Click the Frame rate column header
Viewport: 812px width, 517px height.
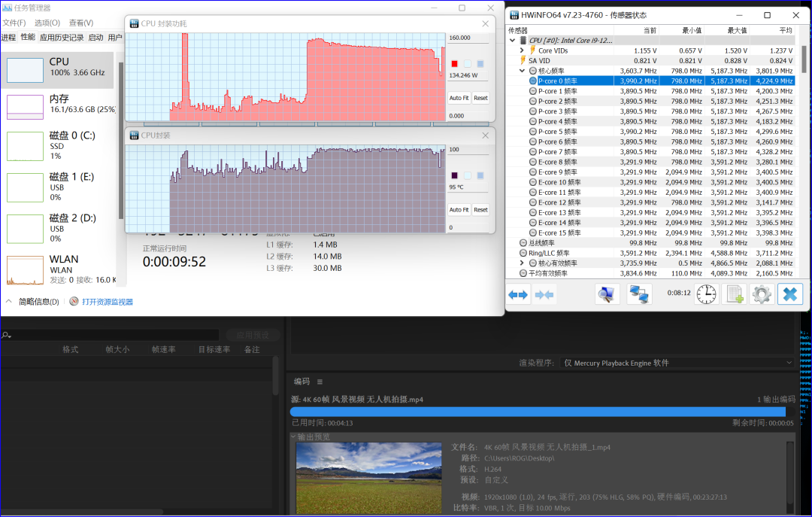point(164,349)
